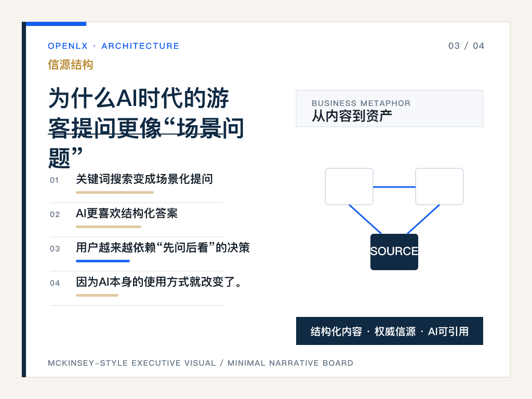Click the top-left empty diagram node
Screen dimensions: 532x399
click(349, 187)
